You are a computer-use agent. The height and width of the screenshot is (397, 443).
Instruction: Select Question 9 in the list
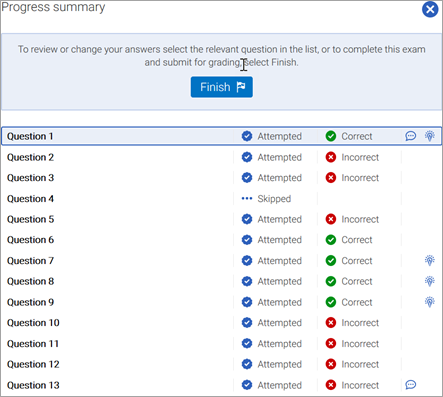click(x=222, y=302)
